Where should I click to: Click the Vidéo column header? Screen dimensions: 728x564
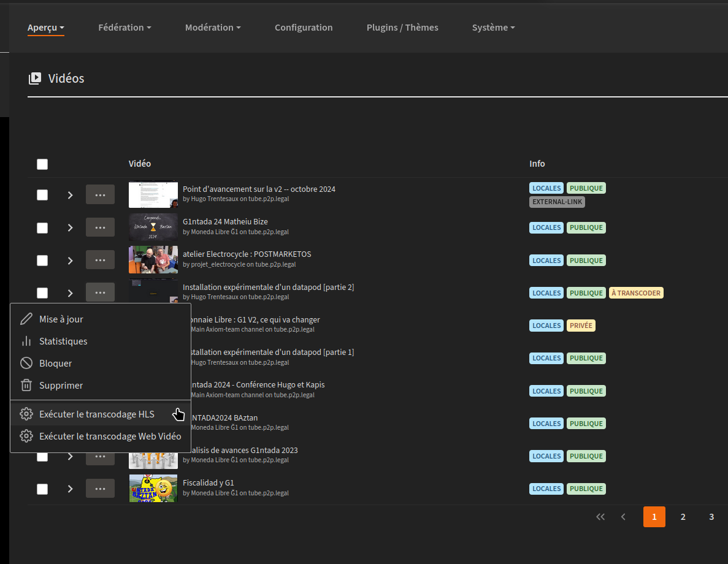[140, 164]
